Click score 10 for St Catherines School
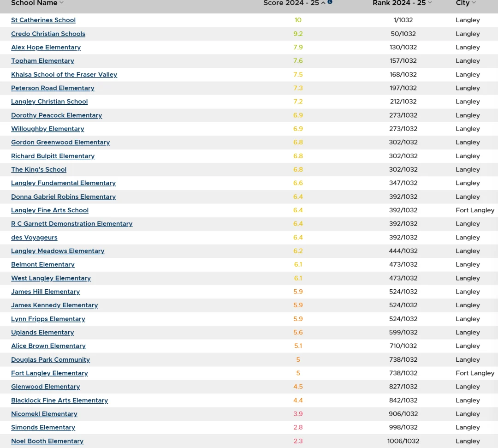Image resolution: width=498 pixels, height=448 pixels. 298,20
